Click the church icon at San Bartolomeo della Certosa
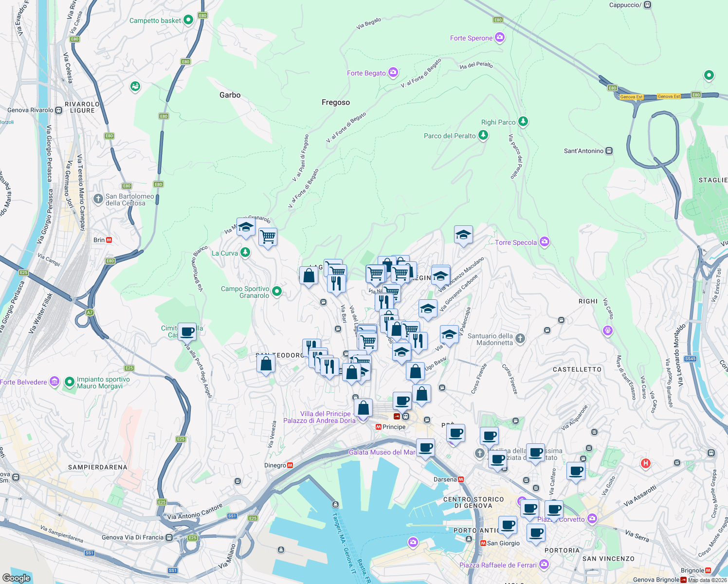 [97, 198]
